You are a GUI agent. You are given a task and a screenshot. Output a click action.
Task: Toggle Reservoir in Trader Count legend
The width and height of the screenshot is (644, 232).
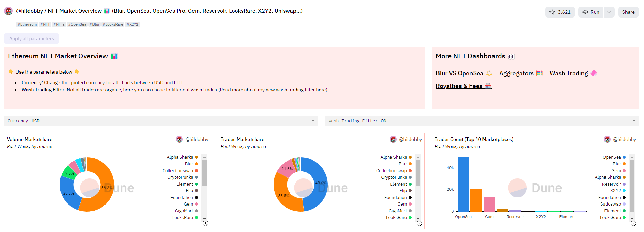614,184
